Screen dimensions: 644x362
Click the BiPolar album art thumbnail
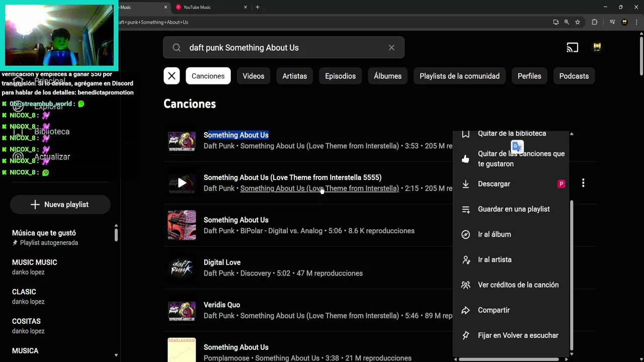(182, 225)
